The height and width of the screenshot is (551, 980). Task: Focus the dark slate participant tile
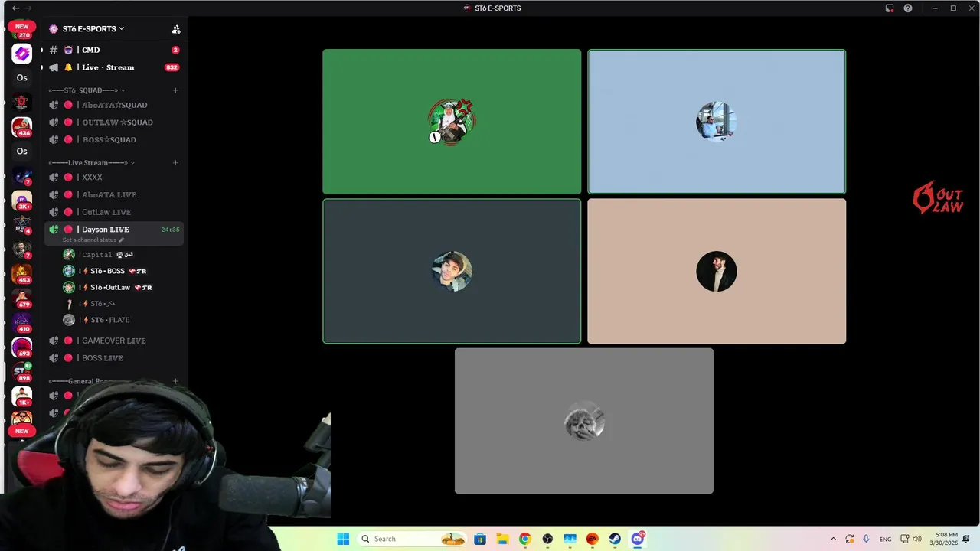pyautogui.click(x=452, y=271)
